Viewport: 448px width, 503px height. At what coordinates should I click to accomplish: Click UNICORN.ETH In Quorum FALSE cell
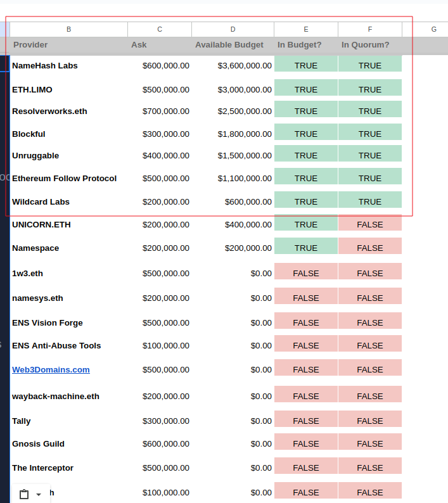369,222
